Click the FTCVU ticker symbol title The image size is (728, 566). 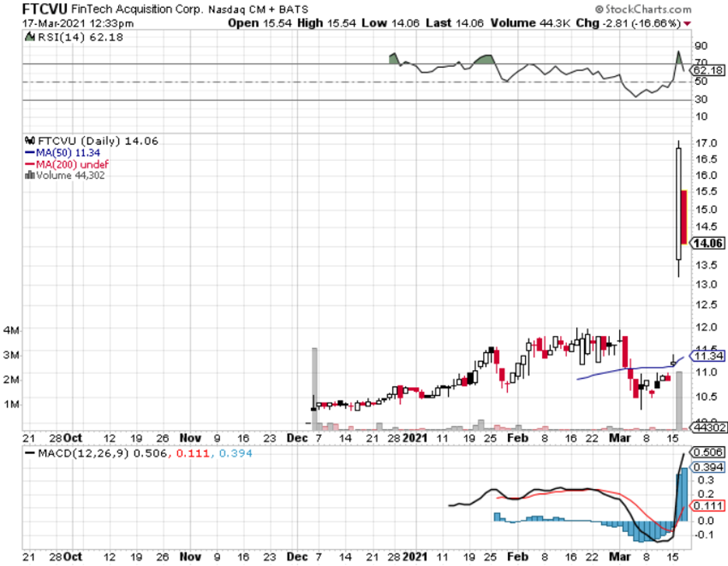(45, 9)
